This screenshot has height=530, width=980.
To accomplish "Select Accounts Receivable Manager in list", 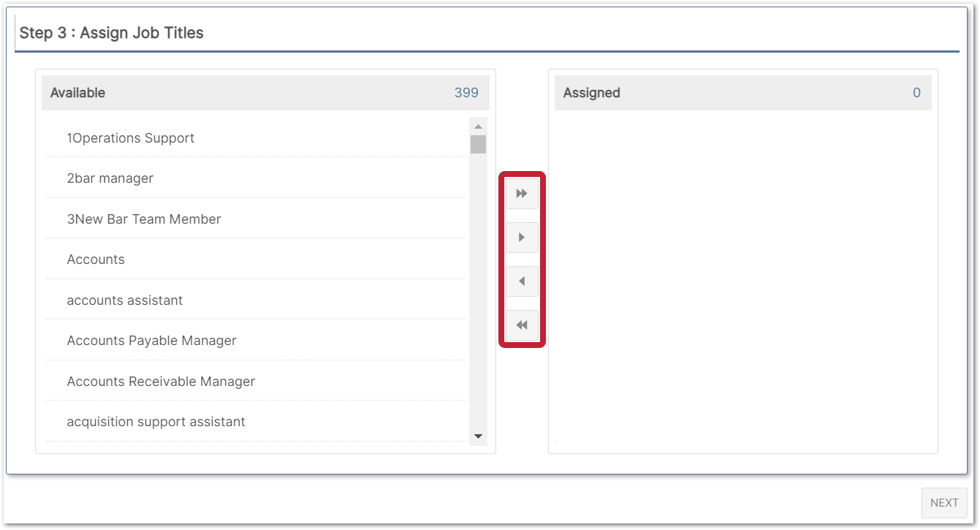I will click(161, 382).
